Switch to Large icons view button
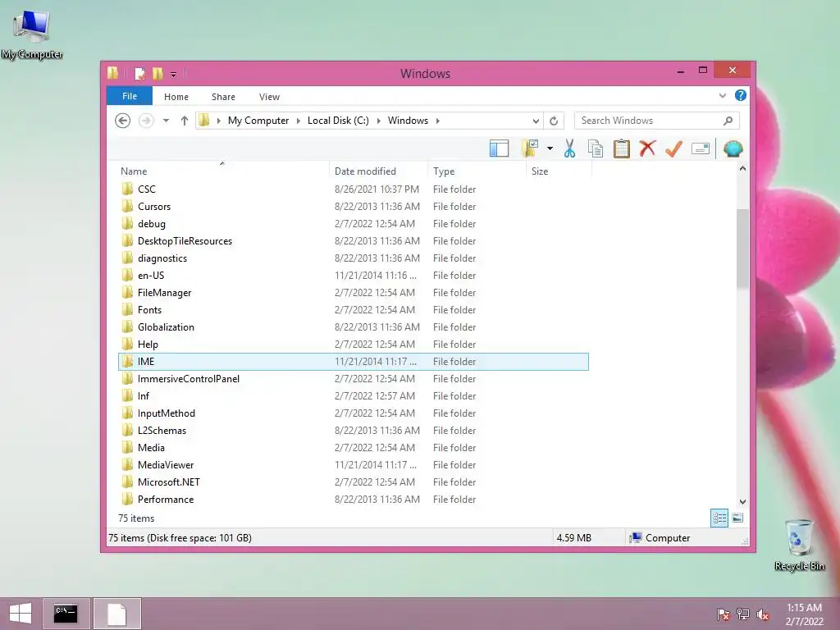Screen dimensions: 840x630 (737, 518)
